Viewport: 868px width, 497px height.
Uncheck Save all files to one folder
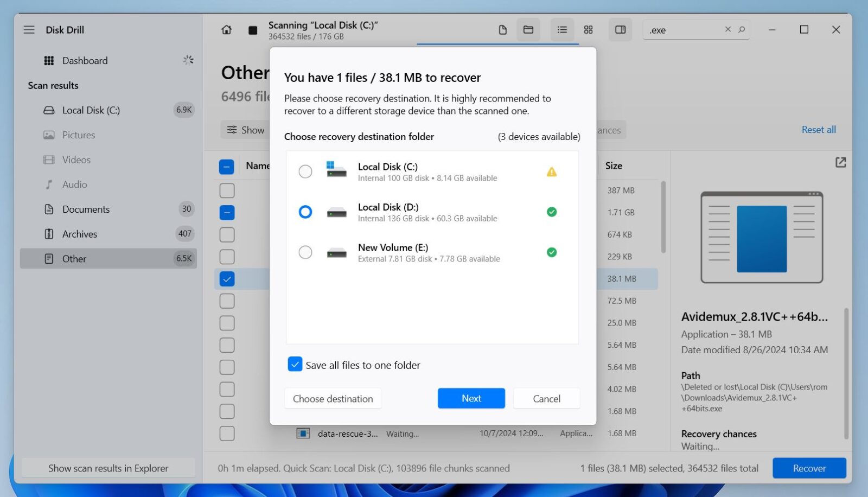[295, 364]
